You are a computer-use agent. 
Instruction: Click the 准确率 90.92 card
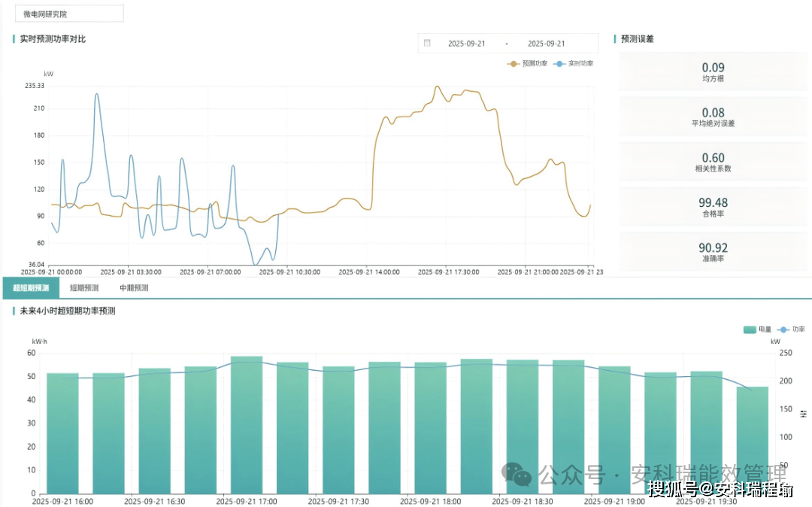click(x=713, y=252)
